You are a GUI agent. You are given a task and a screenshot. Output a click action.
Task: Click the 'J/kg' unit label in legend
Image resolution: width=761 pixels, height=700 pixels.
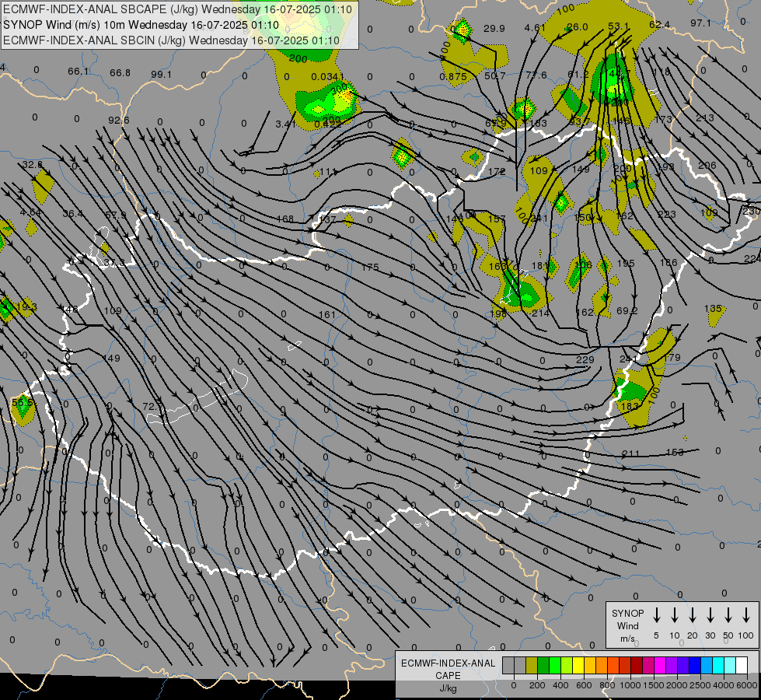[448, 688]
